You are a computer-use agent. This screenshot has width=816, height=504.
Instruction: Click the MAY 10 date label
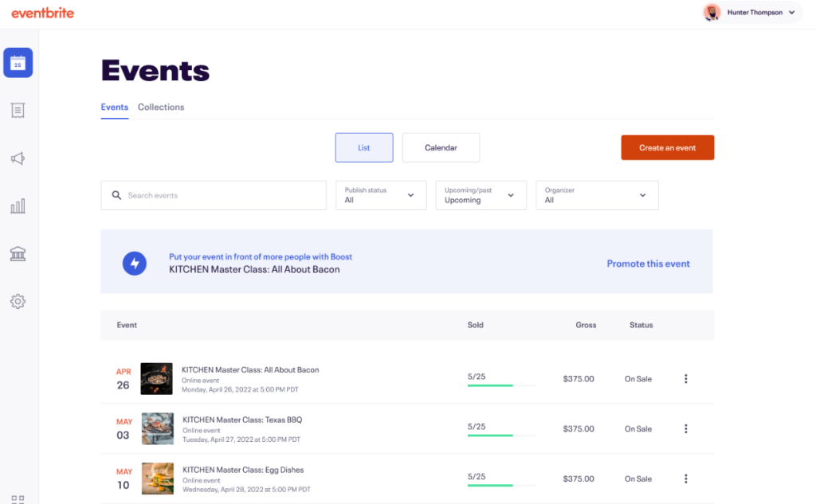124,479
